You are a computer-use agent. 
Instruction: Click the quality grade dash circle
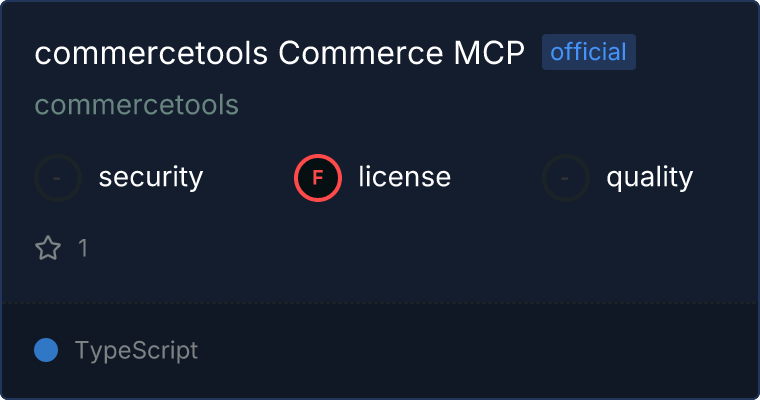tap(566, 178)
